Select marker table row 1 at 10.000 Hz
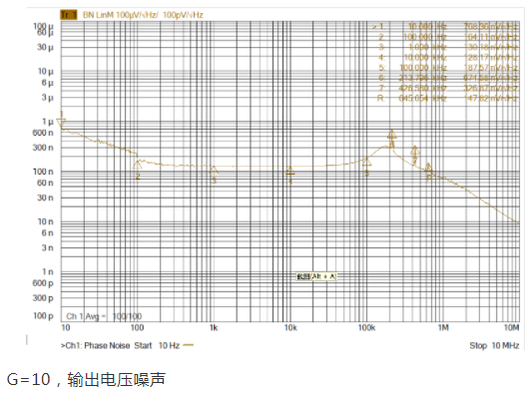 [445, 27]
